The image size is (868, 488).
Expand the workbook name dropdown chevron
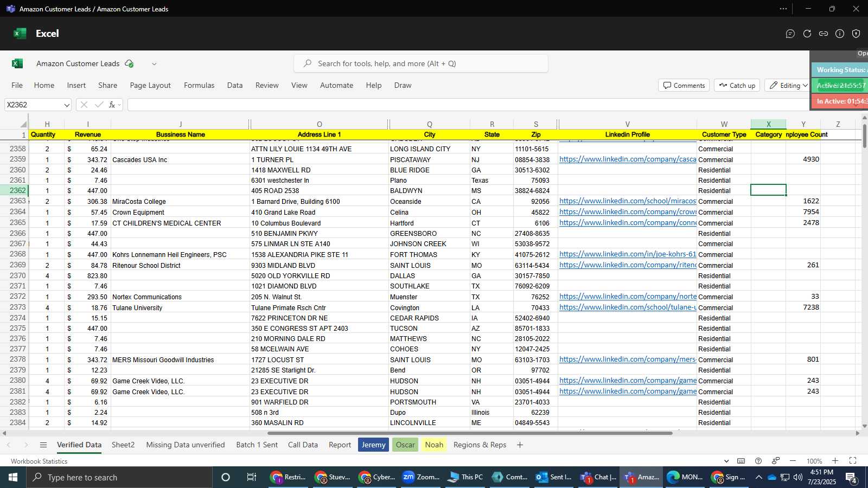pos(154,64)
